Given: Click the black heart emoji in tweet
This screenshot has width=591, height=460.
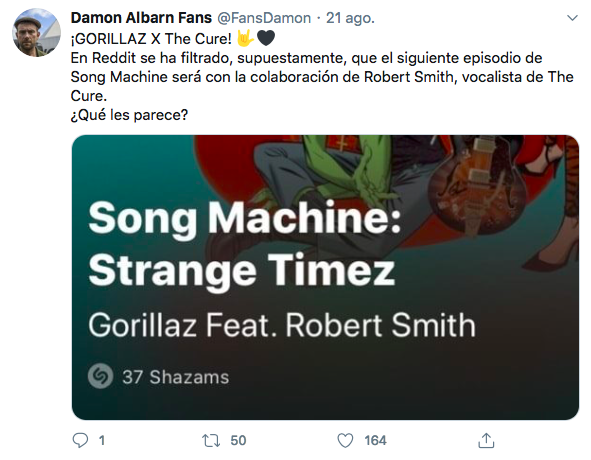Looking at the screenshot, I should [x=266, y=38].
